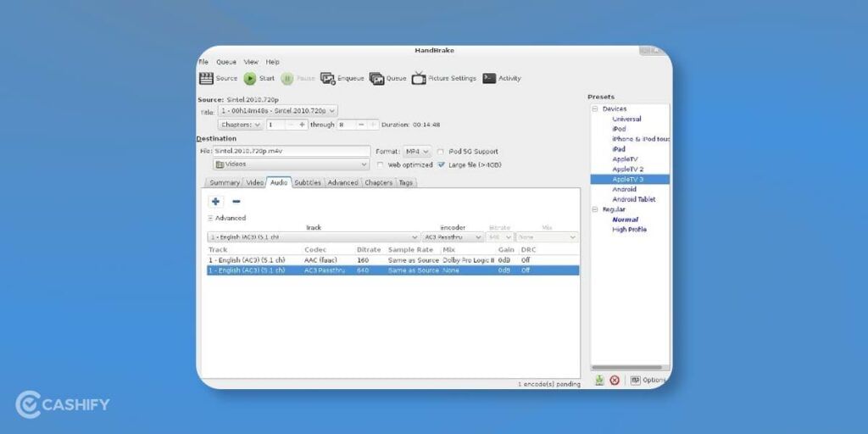Select the High Profile preset
Viewport: 868px width, 434px height.
(630, 230)
